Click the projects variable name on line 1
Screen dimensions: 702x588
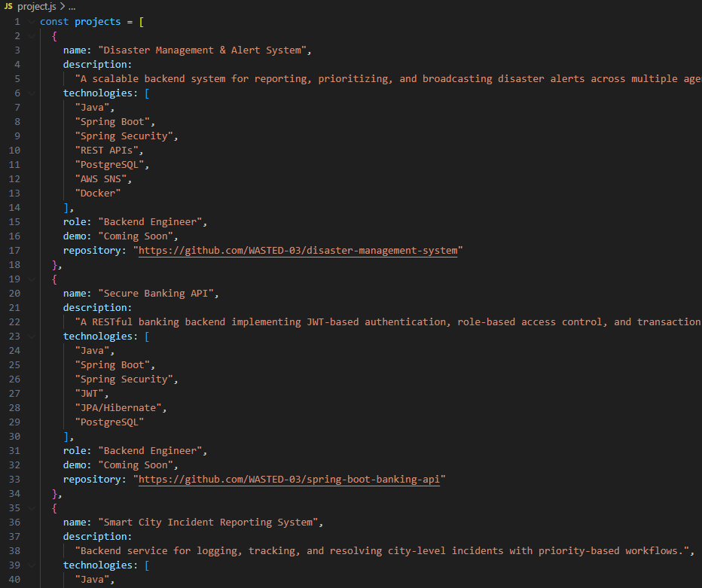[97, 22]
